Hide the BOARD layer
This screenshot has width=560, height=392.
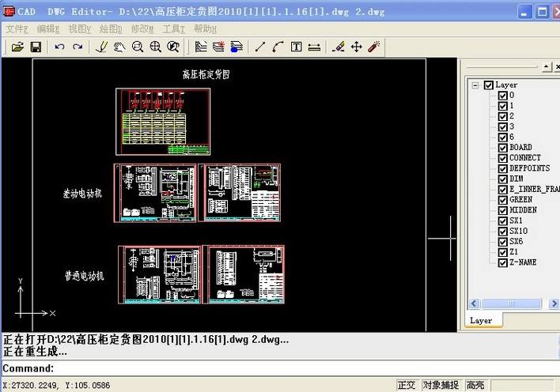click(503, 148)
